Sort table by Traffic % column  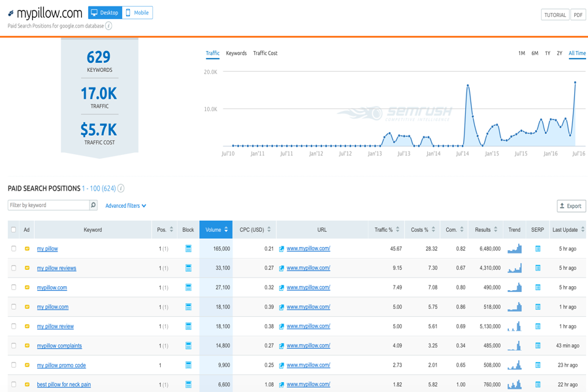(387, 229)
